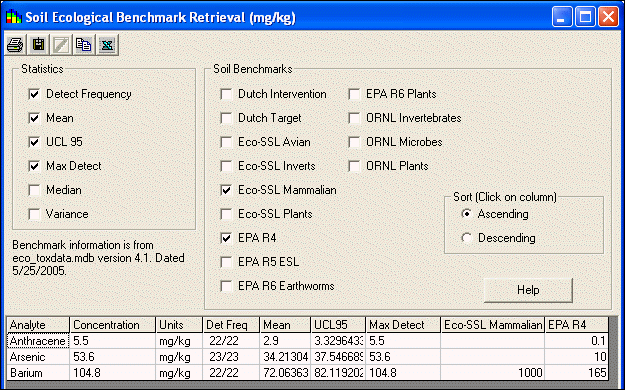The image size is (625, 390).
Task: Click the Arsenic mean value 34.21304
Action: pyautogui.click(x=285, y=357)
